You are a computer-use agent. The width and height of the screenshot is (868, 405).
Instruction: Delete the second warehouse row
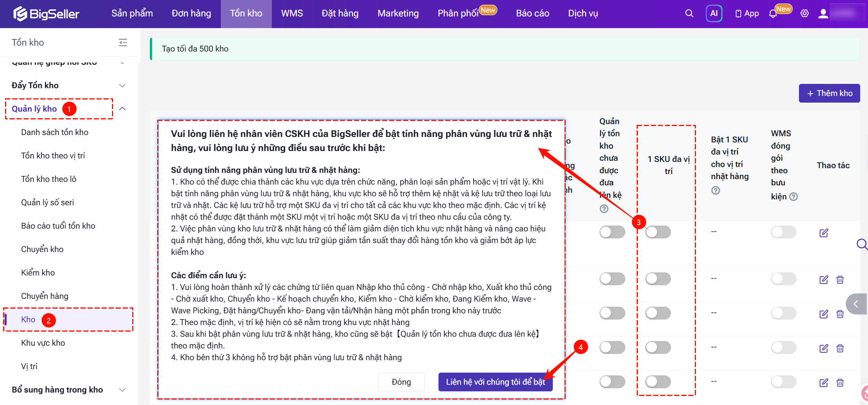point(840,280)
